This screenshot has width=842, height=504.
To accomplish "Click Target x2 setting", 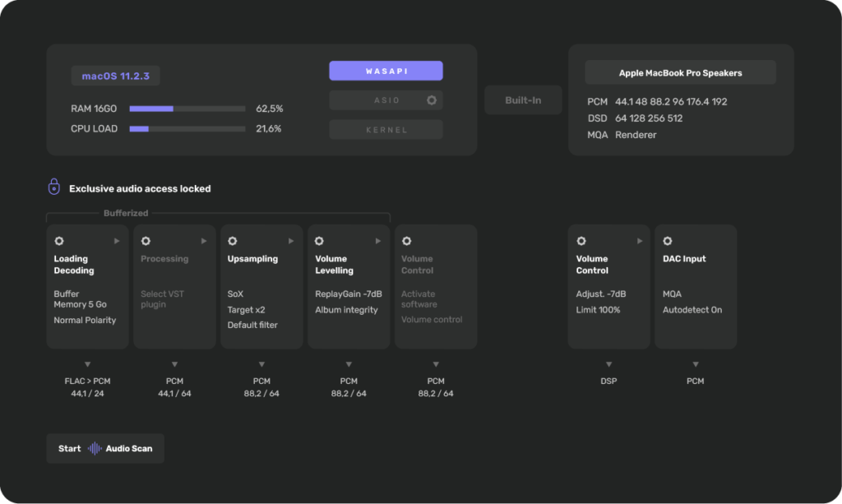I will click(x=246, y=310).
